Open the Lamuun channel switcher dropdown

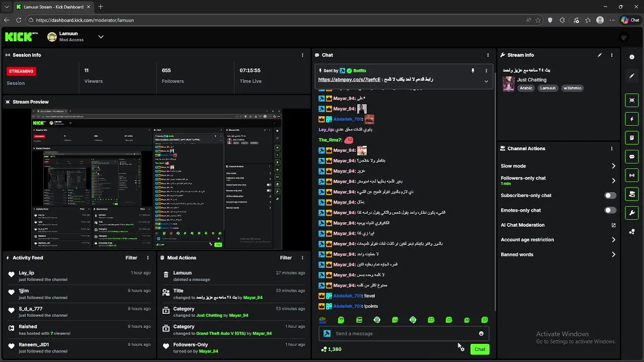point(101,37)
